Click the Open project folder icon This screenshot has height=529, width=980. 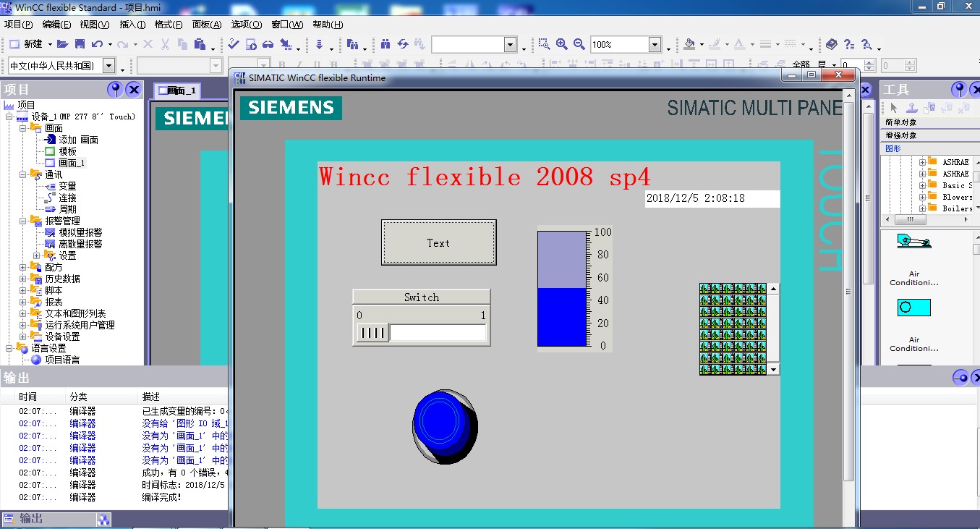62,44
